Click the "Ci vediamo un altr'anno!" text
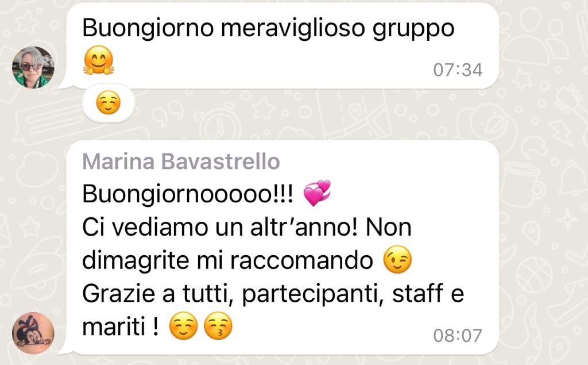This screenshot has height=365, width=588. click(220, 228)
